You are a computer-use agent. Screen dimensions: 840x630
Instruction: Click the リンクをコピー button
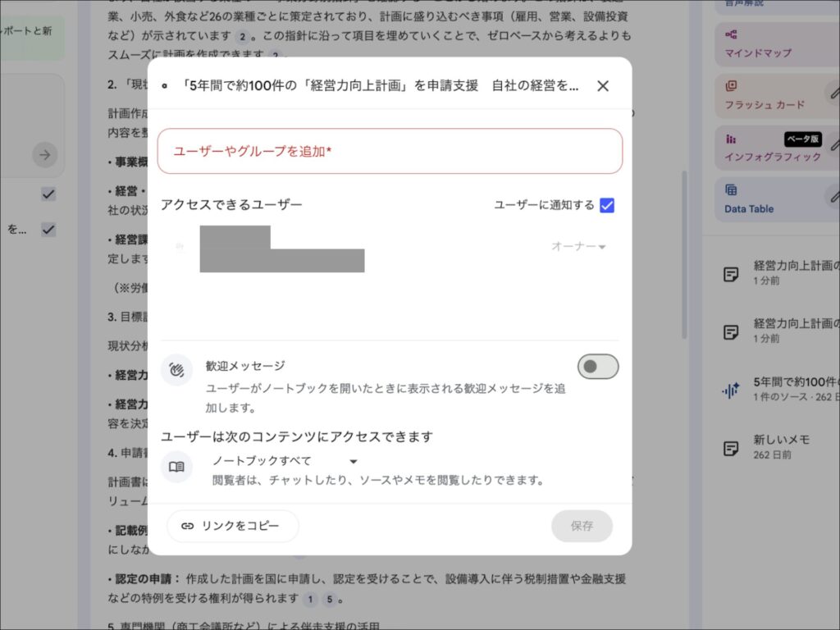tap(232, 526)
